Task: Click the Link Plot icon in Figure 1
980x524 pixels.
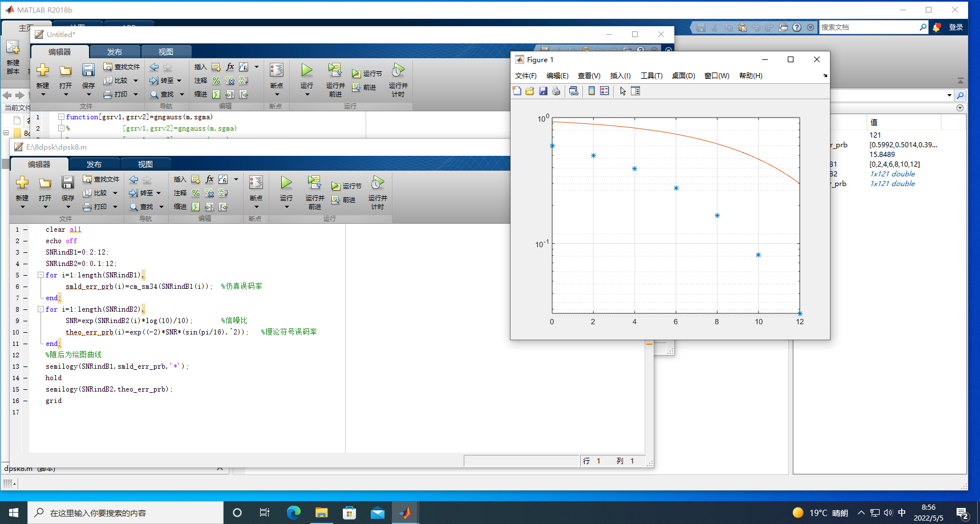Action: (x=574, y=91)
